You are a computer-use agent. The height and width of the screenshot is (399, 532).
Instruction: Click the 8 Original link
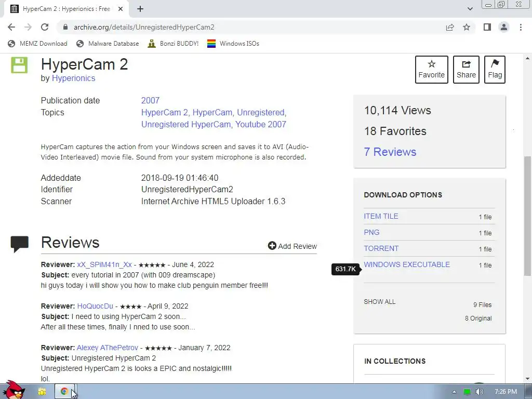click(x=478, y=318)
